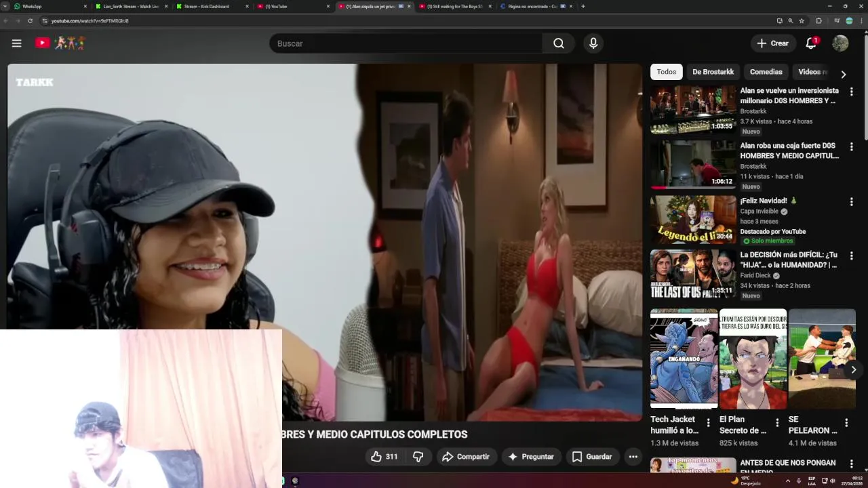This screenshot has height=488, width=868.
Task: Open the browser three-dot menu
Action: (x=861, y=21)
